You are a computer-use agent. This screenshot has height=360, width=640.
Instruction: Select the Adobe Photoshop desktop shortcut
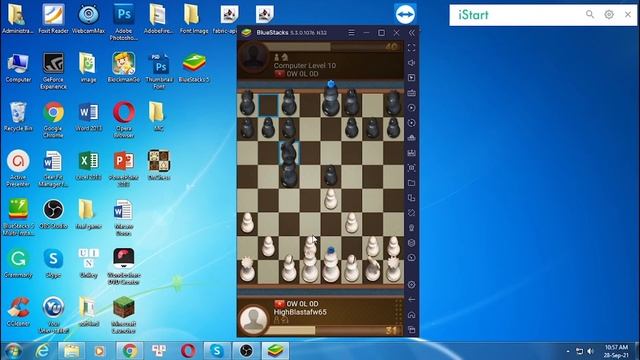pyautogui.click(x=124, y=22)
